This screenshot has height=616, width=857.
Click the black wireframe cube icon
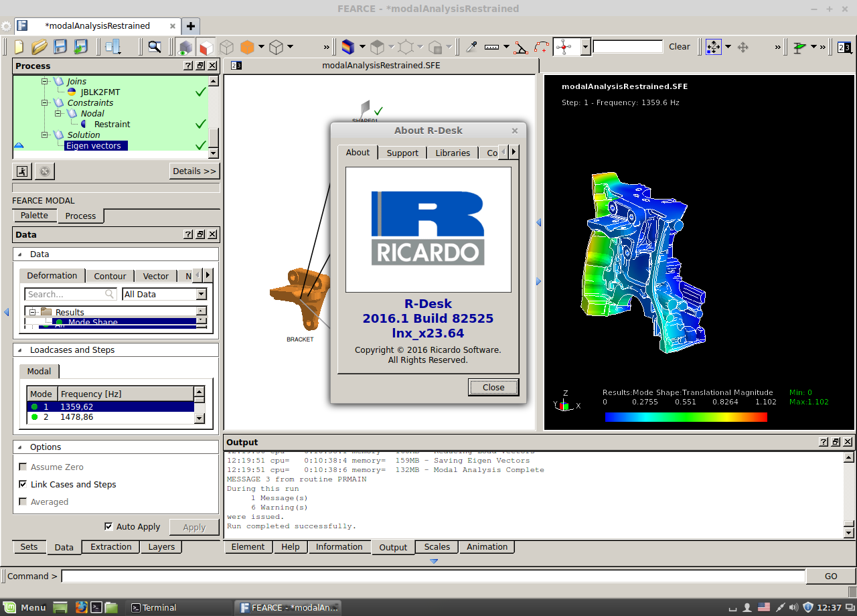[x=276, y=48]
